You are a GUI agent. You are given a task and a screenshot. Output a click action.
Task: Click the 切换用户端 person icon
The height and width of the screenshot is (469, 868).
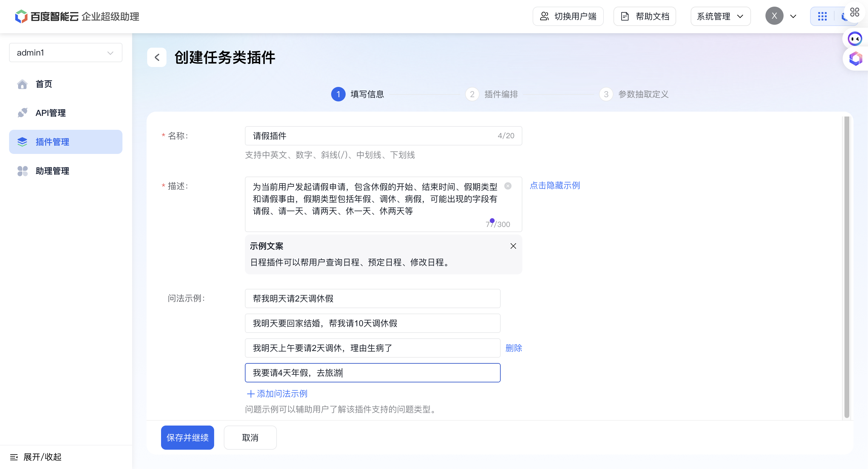pyautogui.click(x=544, y=16)
